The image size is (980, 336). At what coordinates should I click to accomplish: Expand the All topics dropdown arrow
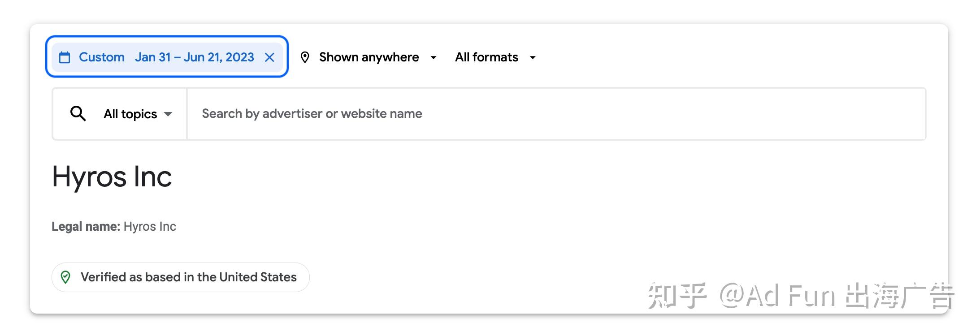(x=168, y=114)
